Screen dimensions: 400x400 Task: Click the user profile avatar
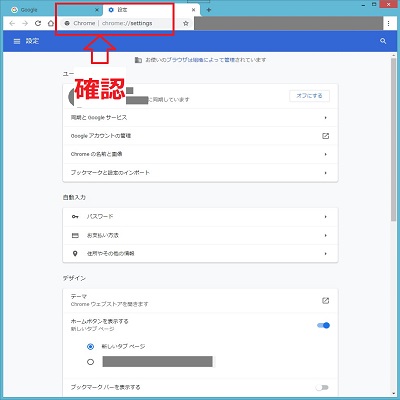click(72, 97)
